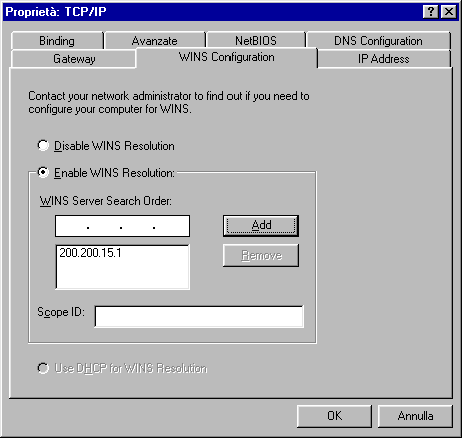This screenshot has height=439, width=463.
Task: Click the question mark help icon
Action: coord(431,12)
